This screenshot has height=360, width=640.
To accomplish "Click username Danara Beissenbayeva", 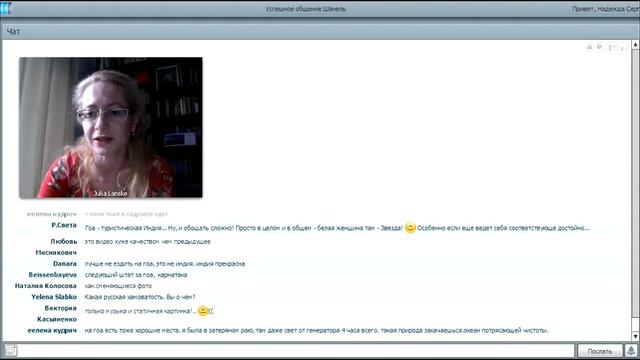I will coord(53,269).
